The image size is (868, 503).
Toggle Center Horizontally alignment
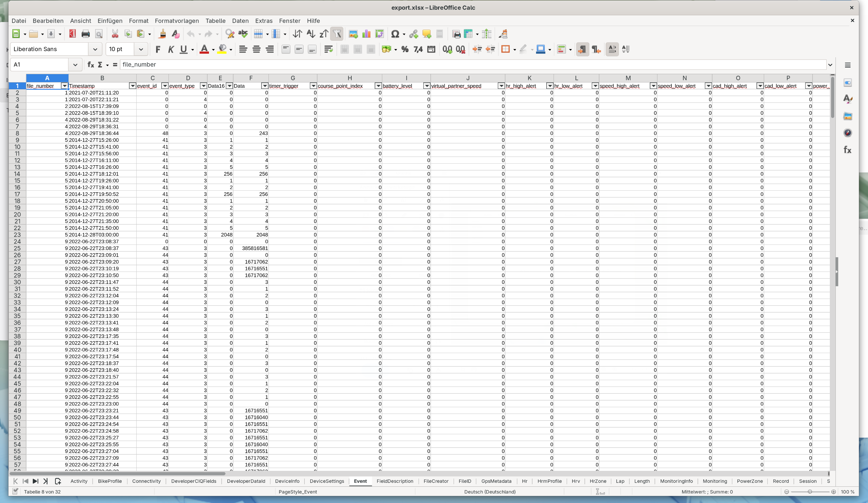(256, 49)
